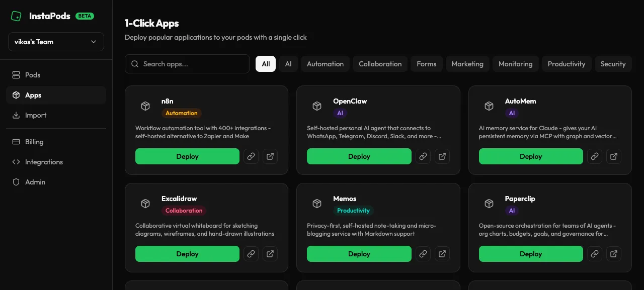Click the n8n Automation tag
This screenshot has height=290, width=644.
click(x=182, y=113)
